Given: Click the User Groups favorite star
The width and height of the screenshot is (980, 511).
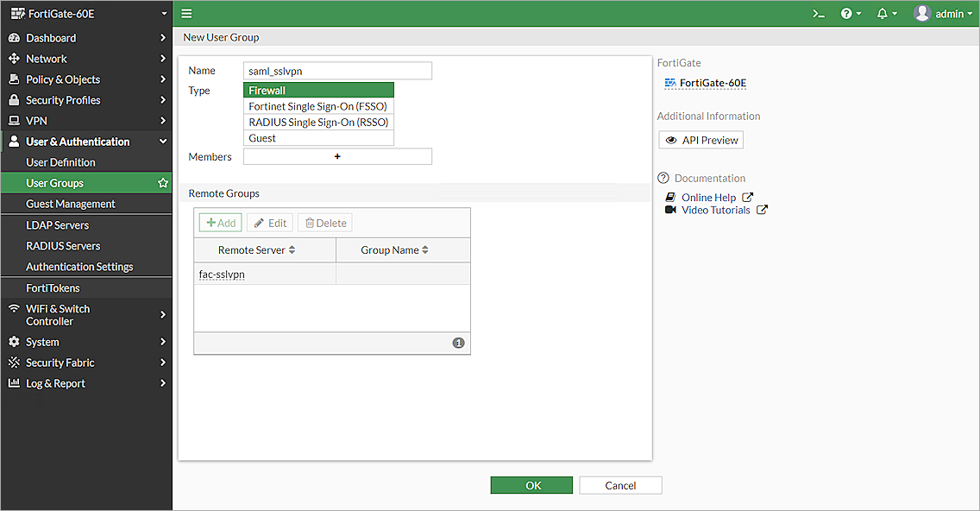Looking at the screenshot, I should (x=162, y=183).
